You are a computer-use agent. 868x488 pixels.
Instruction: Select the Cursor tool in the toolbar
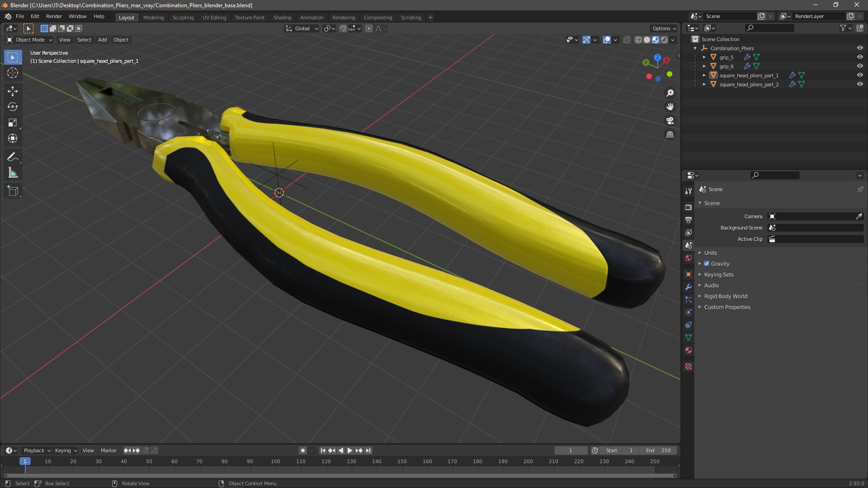coord(13,73)
